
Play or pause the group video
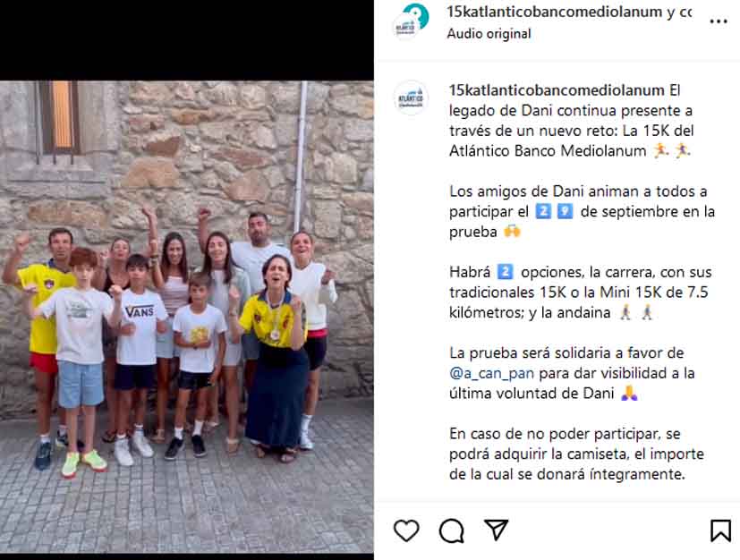pyautogui.click(x=187, y=317)
